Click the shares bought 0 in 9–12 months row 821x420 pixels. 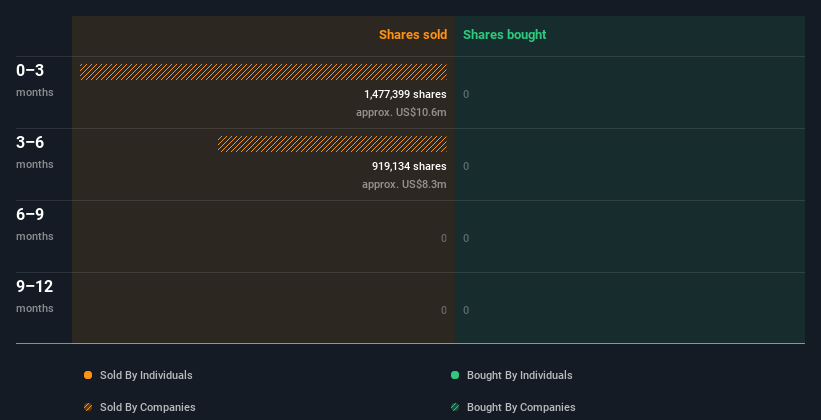pos(466,310)
